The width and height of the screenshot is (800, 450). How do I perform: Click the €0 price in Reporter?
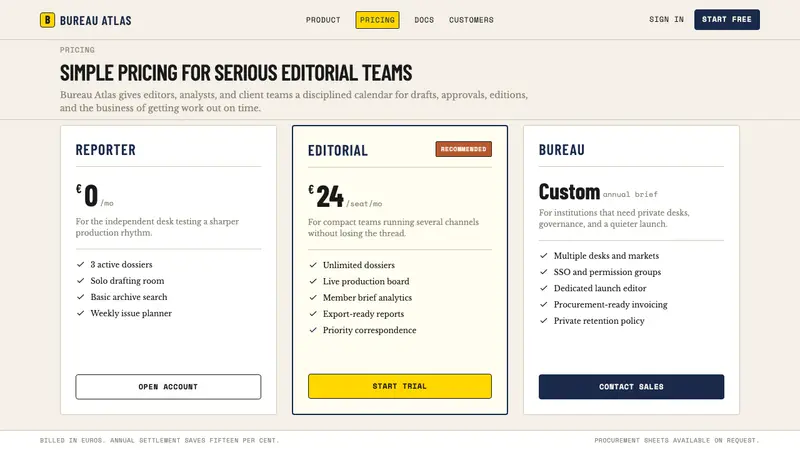pos(87,195)
